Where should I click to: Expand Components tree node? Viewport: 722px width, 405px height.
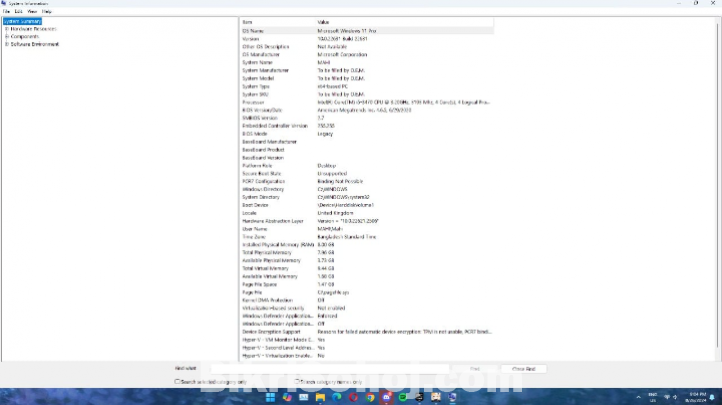click(7, 36)
